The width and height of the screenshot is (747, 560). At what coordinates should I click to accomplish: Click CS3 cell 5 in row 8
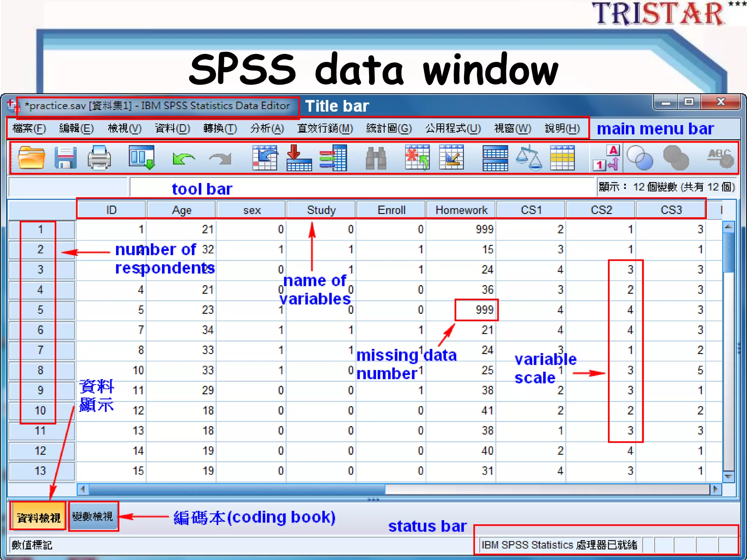(x=671, y=370)
